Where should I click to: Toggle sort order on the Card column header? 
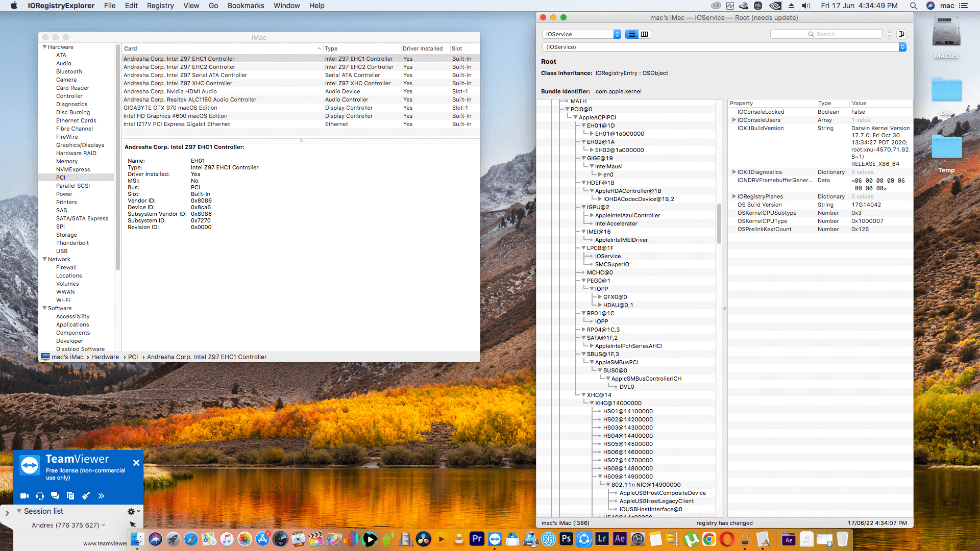(219, 48)
